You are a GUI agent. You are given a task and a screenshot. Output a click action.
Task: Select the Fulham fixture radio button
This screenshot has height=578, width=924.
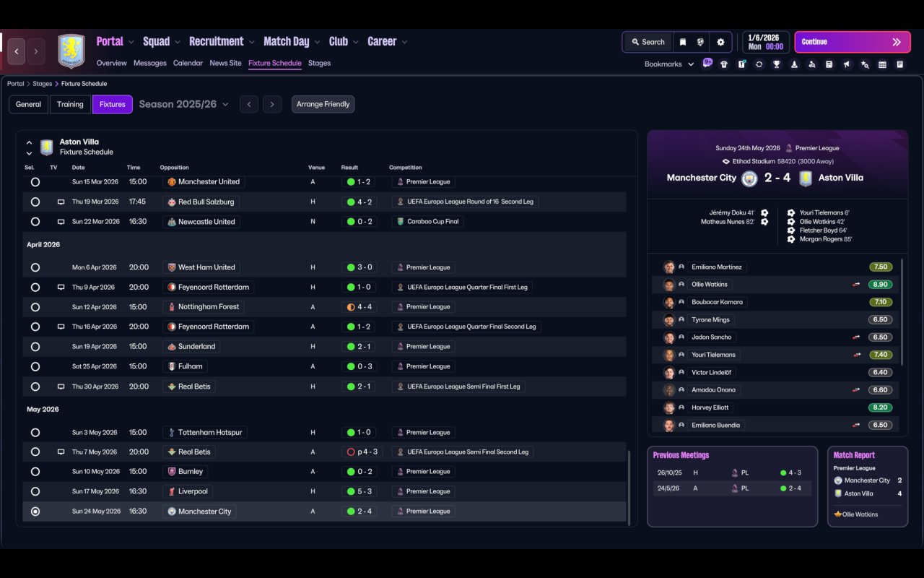click(x=35, y=366)
